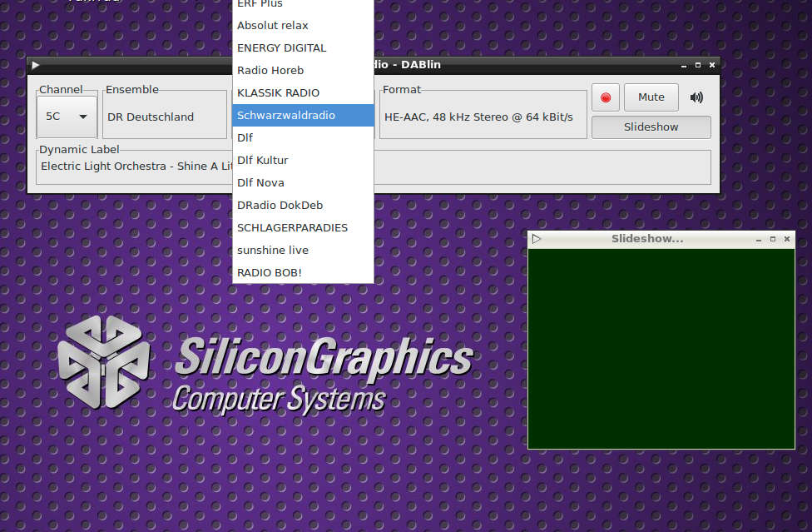Viewport: 812px width, 532px height.
Task: Maximize the DABlin main window
Action: click(x=698, y=65)
